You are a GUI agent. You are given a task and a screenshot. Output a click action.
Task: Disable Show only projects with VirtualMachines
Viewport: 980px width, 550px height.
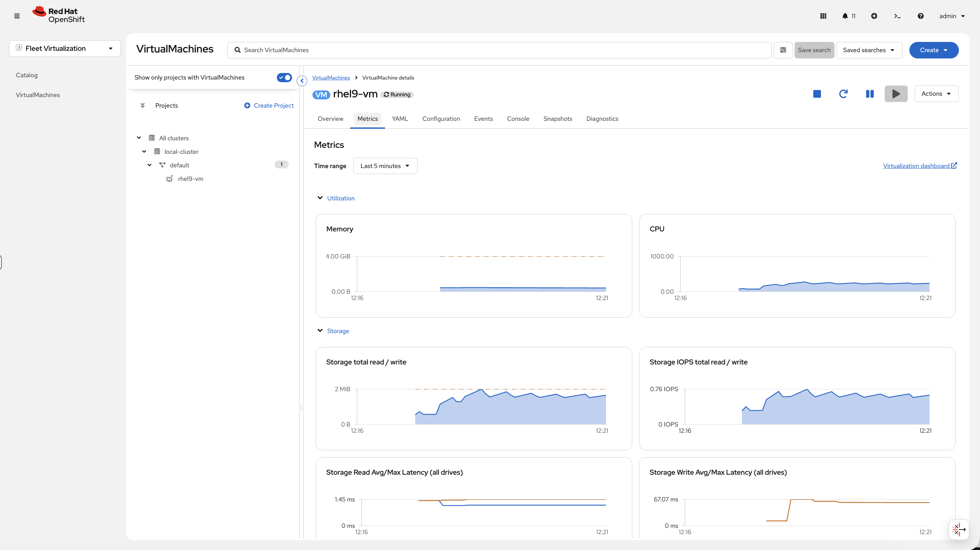tap(284, 77)
